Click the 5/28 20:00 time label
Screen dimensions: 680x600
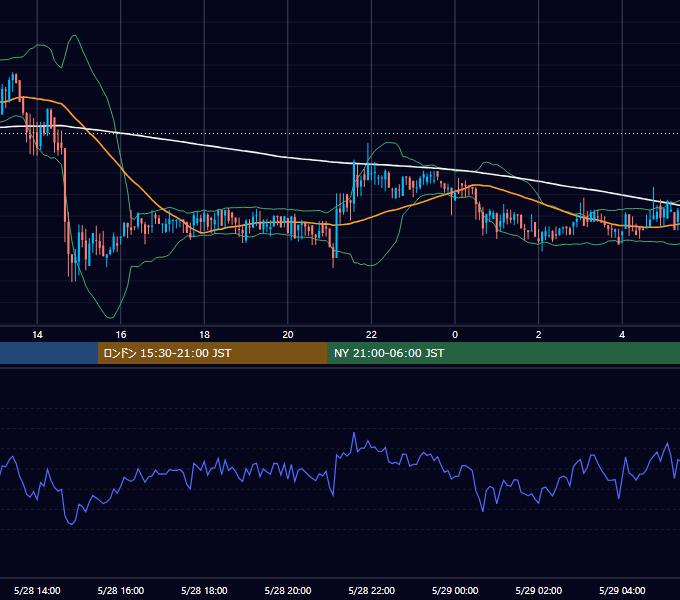click(x=288, y=590)
